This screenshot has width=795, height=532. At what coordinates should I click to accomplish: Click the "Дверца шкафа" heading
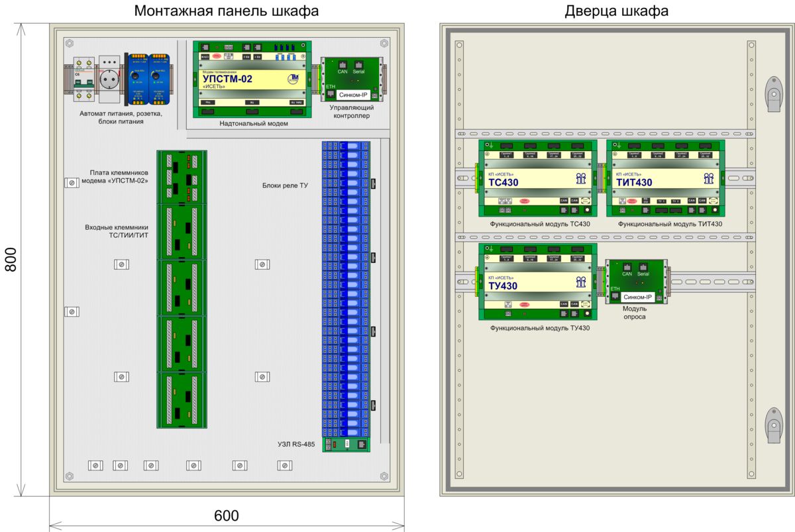click(x=616, y=11)
